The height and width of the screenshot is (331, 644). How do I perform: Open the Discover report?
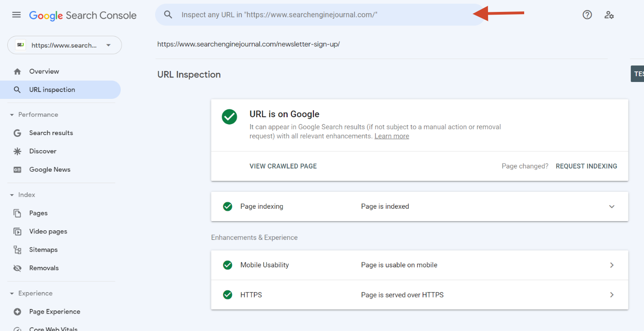(x=43, y=151)
